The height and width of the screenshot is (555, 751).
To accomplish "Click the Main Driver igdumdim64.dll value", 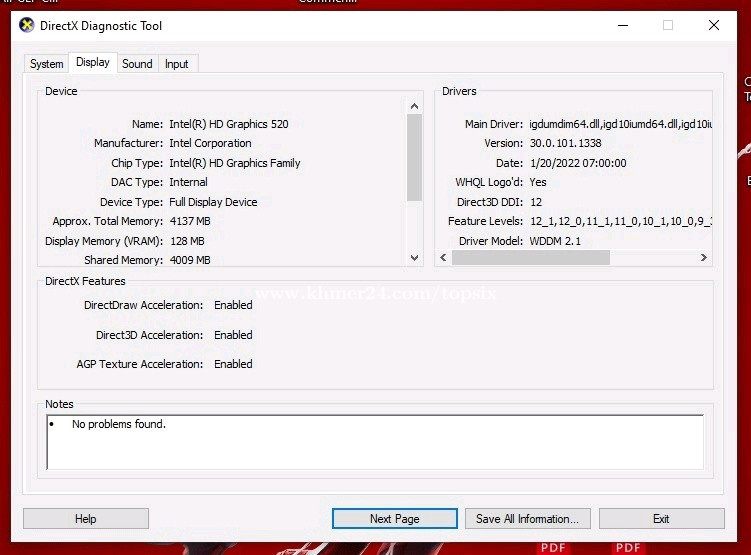I will coord(621,124).
